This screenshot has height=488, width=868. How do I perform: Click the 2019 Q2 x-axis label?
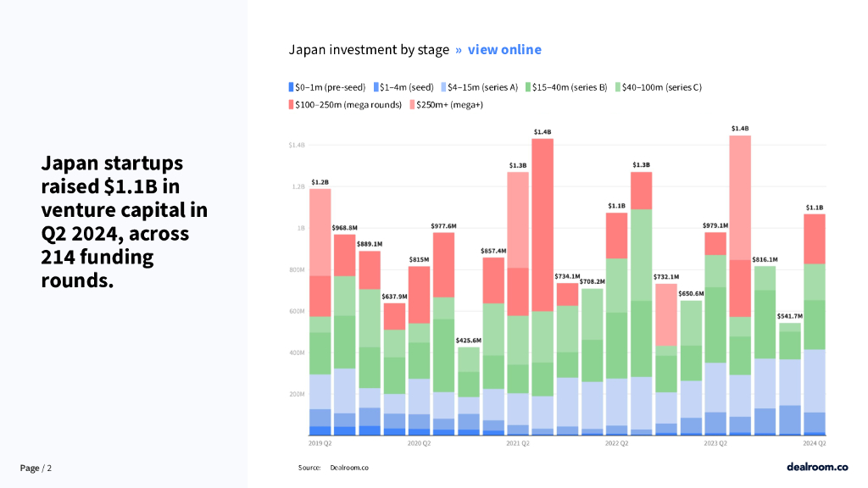[x=320, y=443]
